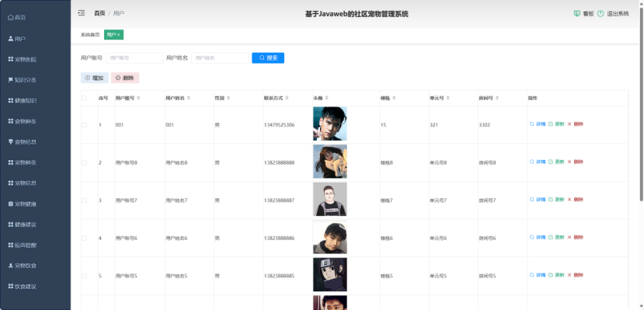This screenshot has width=644, height=310.
Task: Sort table by 房间号 column arrows
Action: (497, 98)
